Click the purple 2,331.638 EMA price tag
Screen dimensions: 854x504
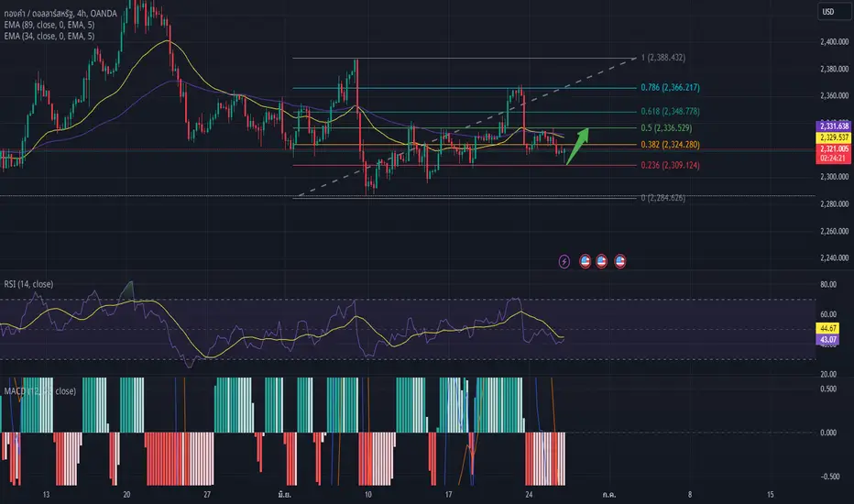click(833, 126)
